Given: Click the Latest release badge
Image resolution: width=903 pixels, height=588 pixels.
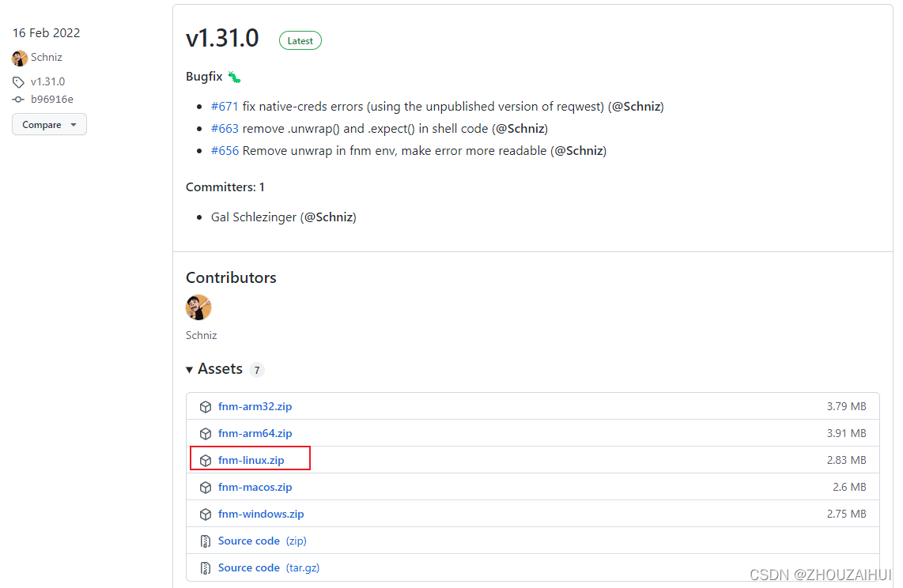Looking at the screenshot, I should (300, 40).
